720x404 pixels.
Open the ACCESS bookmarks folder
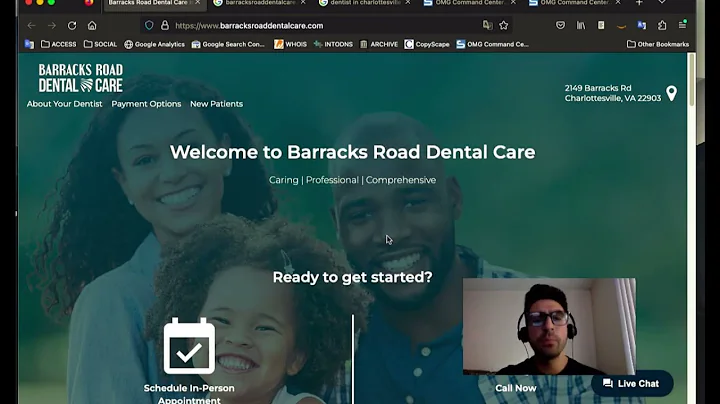pos(59,44)
